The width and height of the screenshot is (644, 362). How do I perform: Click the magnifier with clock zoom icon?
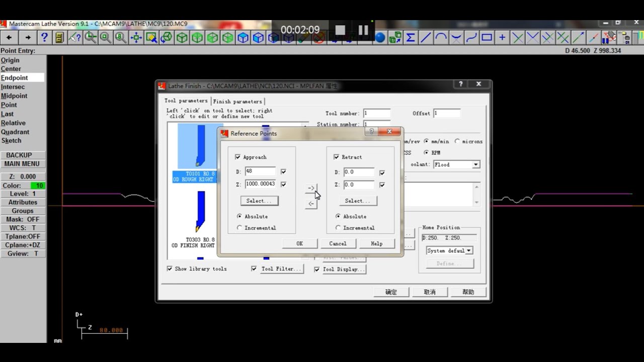[x=91, y=37]
